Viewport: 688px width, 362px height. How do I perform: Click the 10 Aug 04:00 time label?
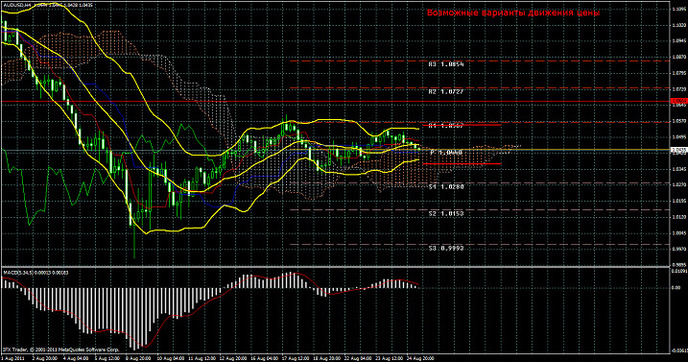point(170,358)
